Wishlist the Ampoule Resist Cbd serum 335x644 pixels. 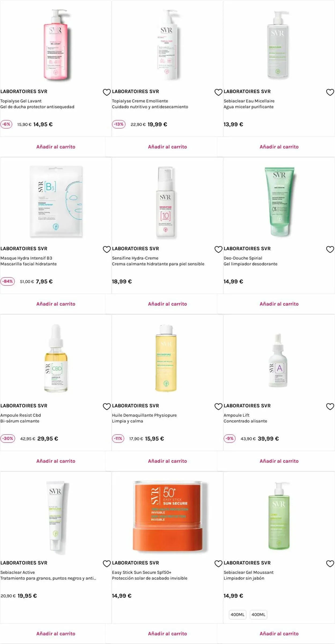pyautogui.click(x=107, y=406)
